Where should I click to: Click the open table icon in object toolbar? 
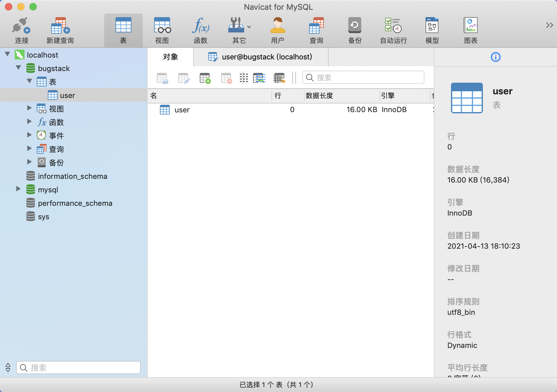pyautogui.click(x=162, y=78)
